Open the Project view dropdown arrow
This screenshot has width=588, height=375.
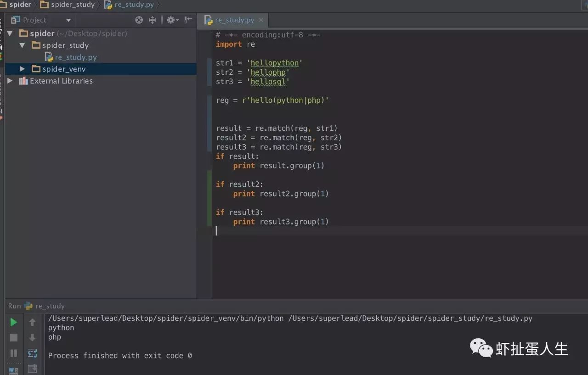tap(68, 20)
